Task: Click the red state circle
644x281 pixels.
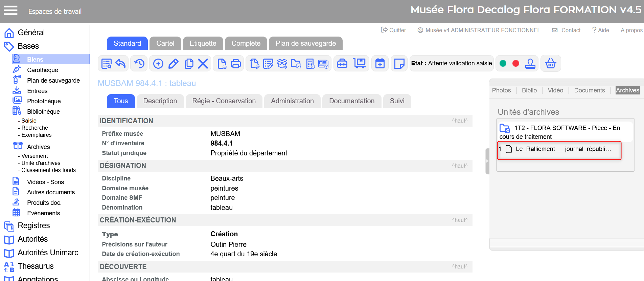Action: pyautogui.click(x=515, y=64)
